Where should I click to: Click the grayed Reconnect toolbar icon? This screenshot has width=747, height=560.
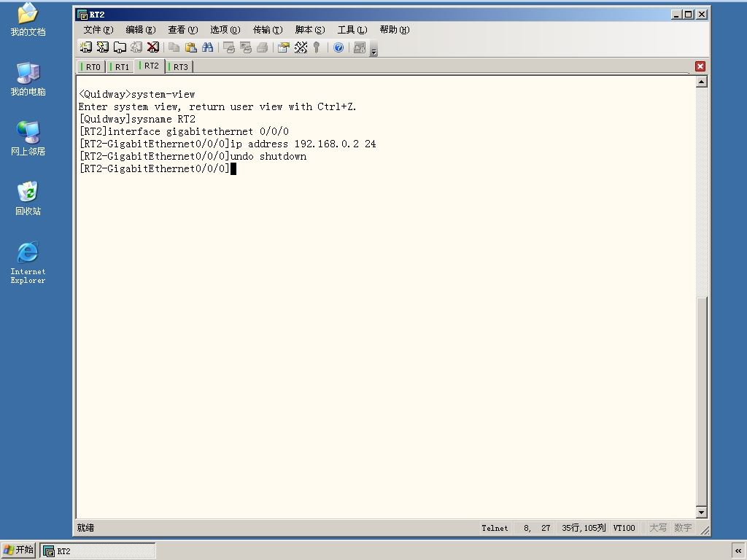point(136,47)
